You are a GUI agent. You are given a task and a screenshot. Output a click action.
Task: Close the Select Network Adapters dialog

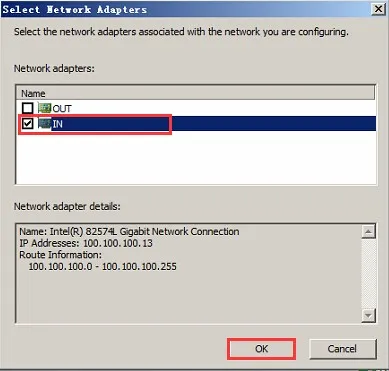(378, 9)
